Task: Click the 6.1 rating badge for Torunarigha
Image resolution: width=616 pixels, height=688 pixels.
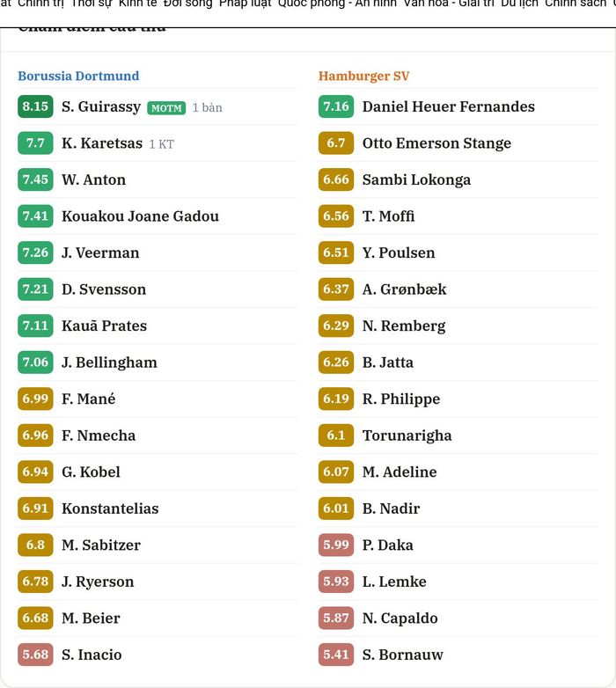Action: tap(336, 435)
